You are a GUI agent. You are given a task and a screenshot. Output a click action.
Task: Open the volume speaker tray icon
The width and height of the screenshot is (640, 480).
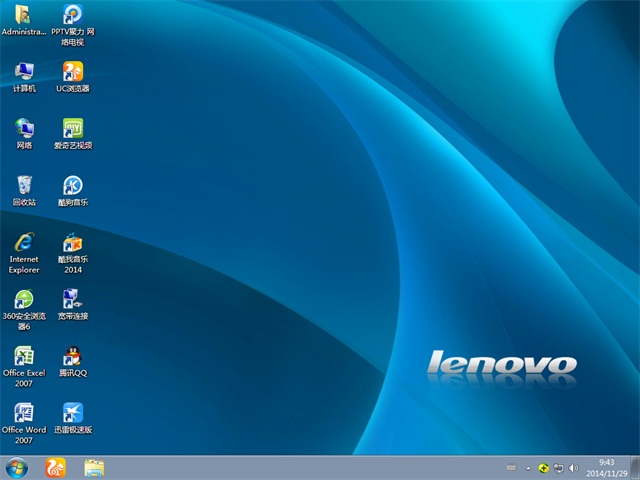point(573,467)
